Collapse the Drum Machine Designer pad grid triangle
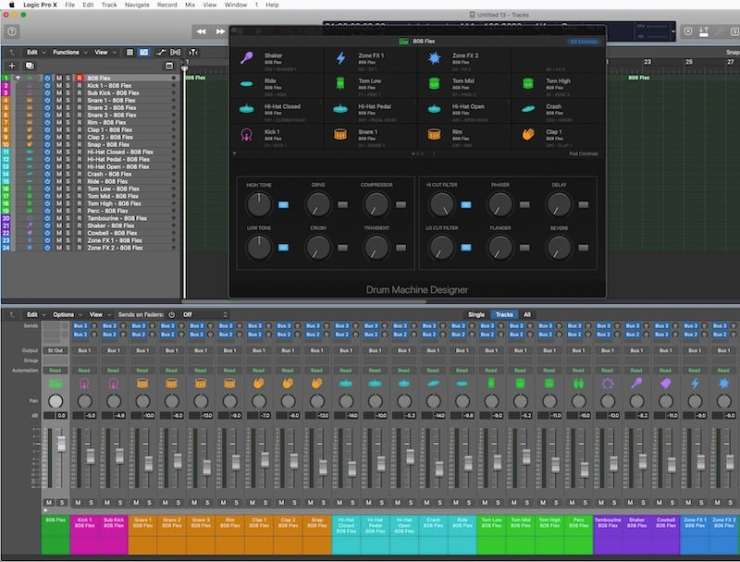The width and height of the screenshot is (740, 562). (x=235, y=153)
